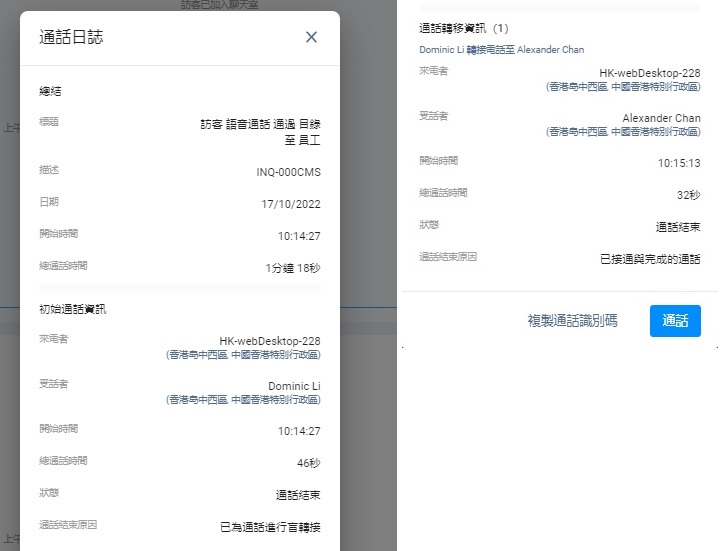Screen dimensions: 728x551
Task: Click the 描述 field label
Action: [x=49, y=170]
